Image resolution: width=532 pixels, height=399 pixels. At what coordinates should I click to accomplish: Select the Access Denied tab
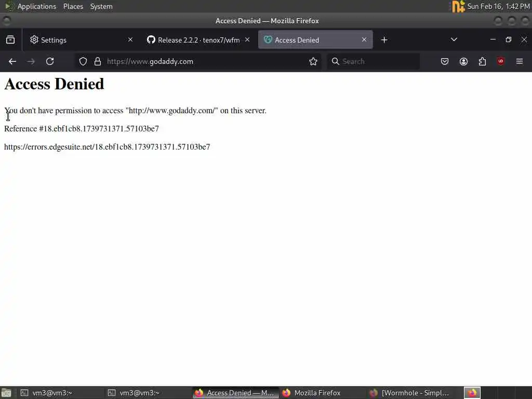coord(315,40)
